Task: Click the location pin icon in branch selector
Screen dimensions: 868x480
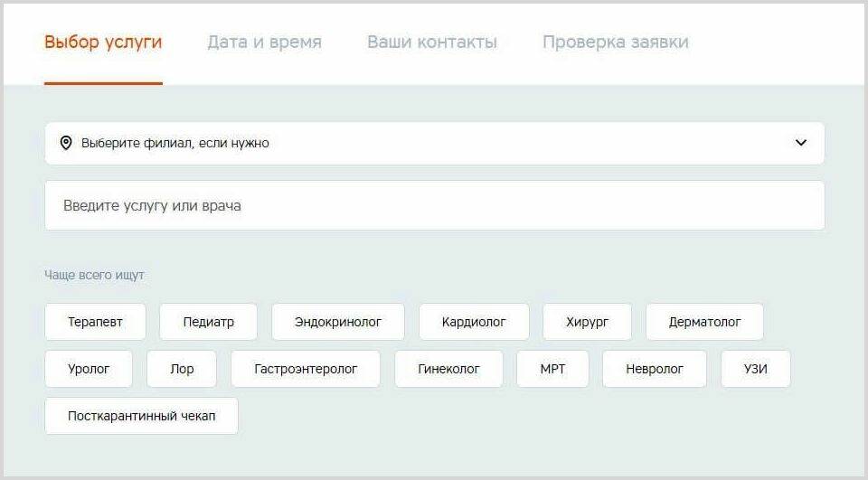Action: [66, 143]
